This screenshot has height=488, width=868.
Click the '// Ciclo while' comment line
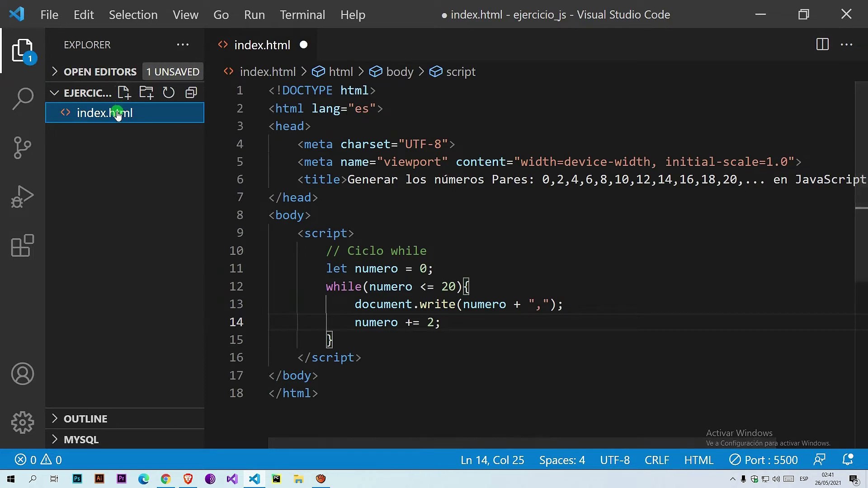click(376, 251)
